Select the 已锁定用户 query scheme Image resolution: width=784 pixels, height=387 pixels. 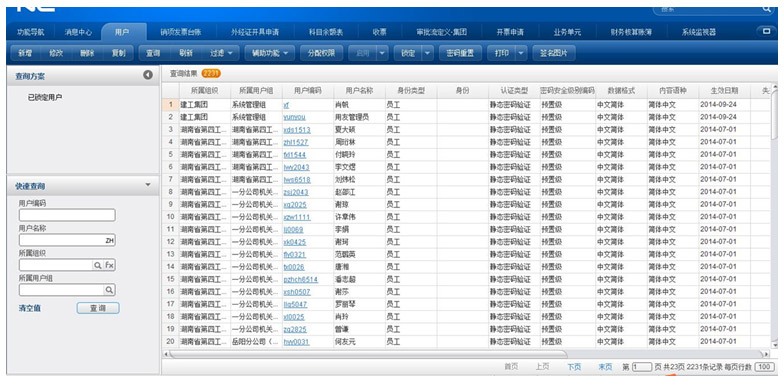45,97
